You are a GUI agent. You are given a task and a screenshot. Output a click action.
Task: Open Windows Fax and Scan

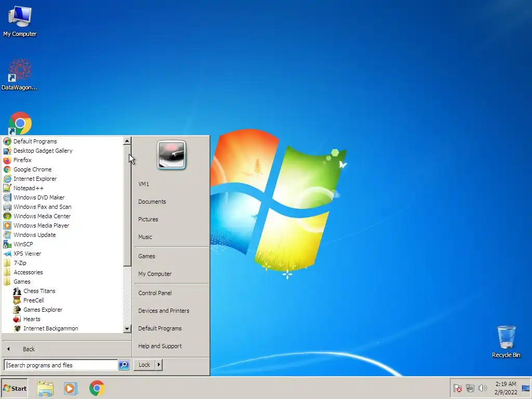click(x=43, y=207)
